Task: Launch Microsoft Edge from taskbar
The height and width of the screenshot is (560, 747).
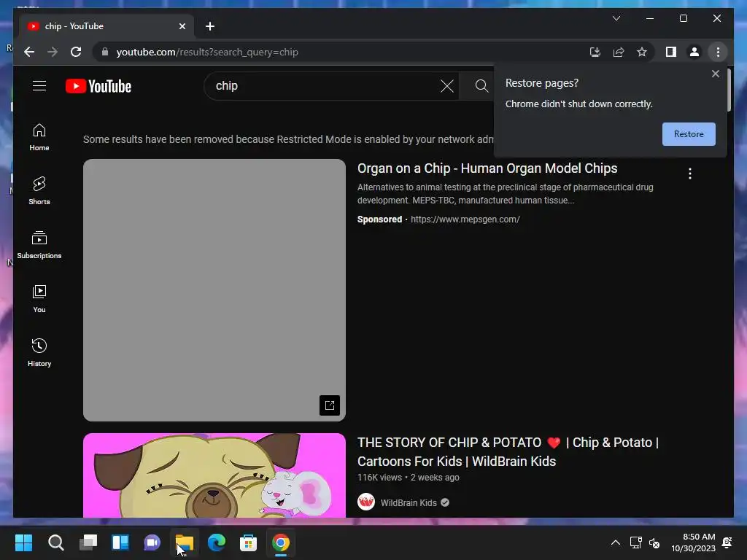Action: click(x=216, y=542)
